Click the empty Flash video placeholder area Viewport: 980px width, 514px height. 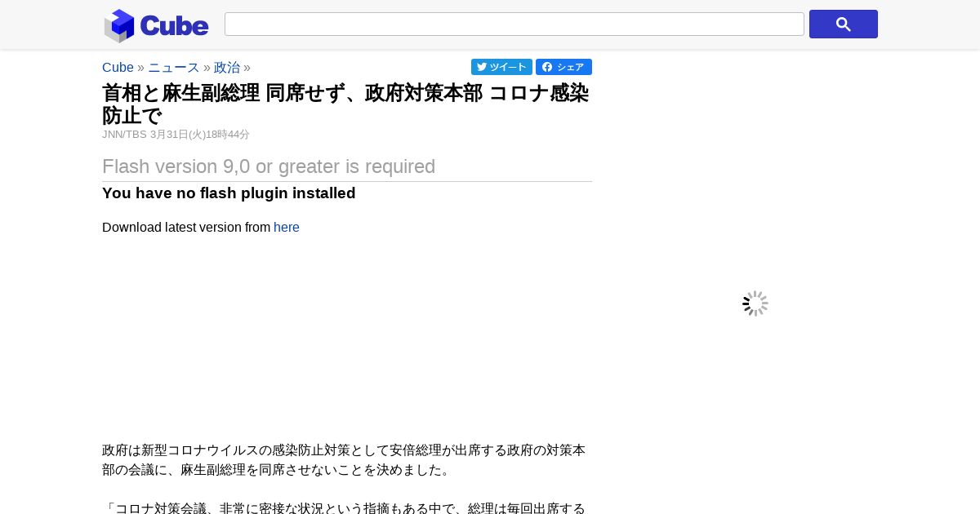click(x=347, y=335)
